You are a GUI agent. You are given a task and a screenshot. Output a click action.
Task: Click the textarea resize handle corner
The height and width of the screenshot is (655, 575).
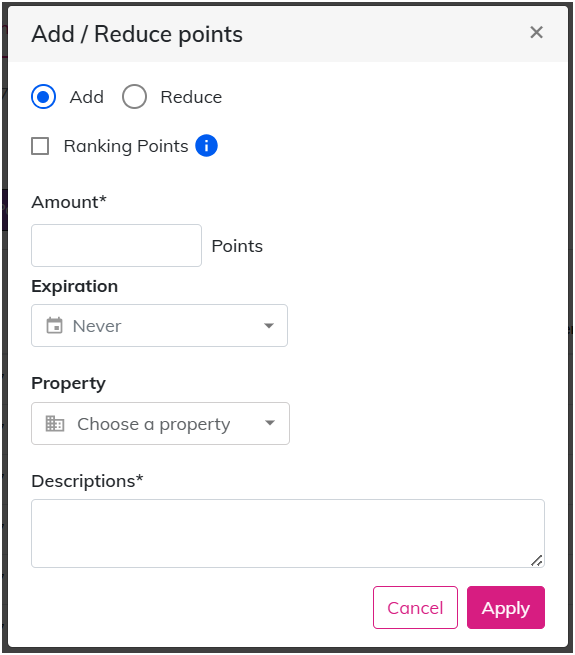point(537,560)
